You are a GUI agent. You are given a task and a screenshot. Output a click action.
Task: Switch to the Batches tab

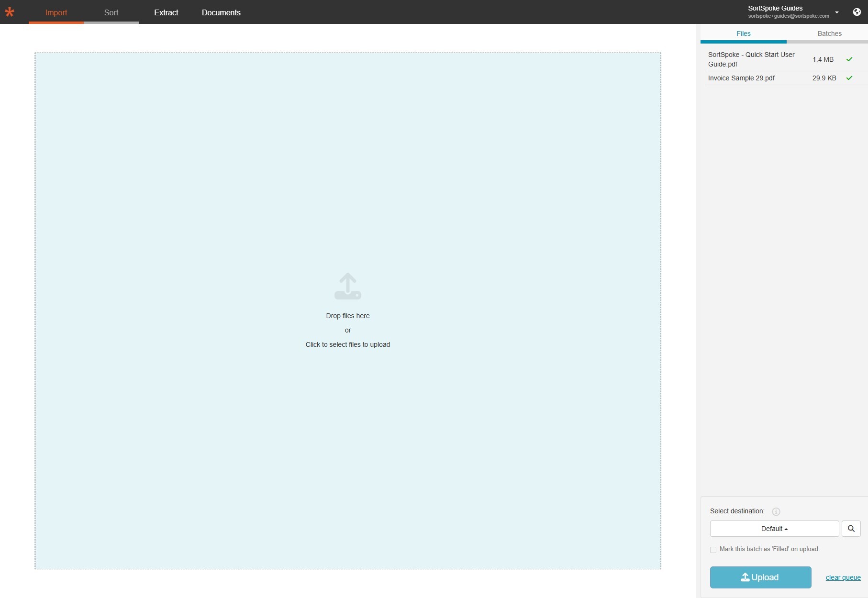tap(830, 33)
